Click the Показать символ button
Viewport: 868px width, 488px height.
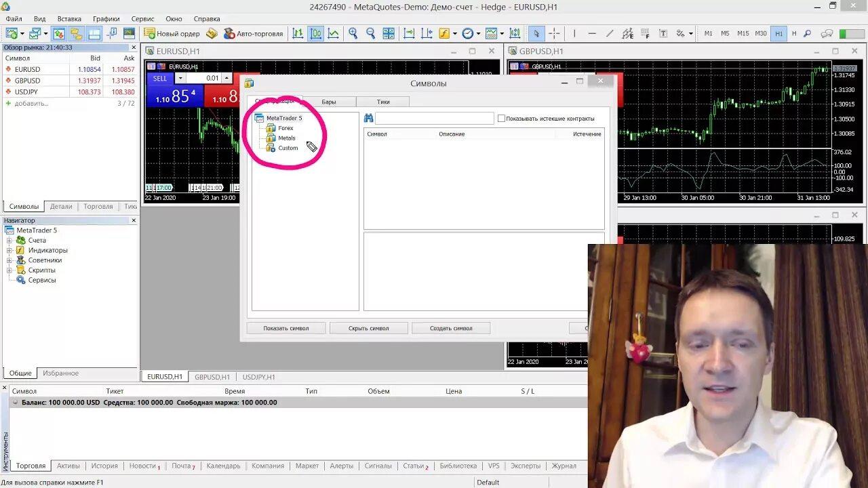click(x=285, y=328)
